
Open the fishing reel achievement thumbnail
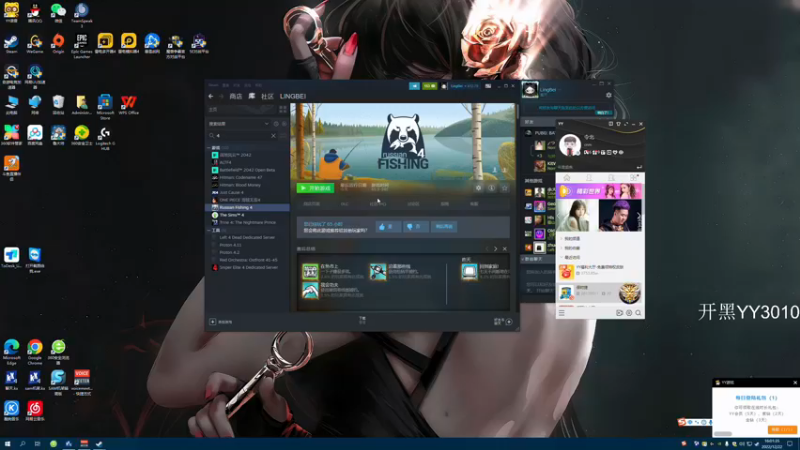coord(378,271)
